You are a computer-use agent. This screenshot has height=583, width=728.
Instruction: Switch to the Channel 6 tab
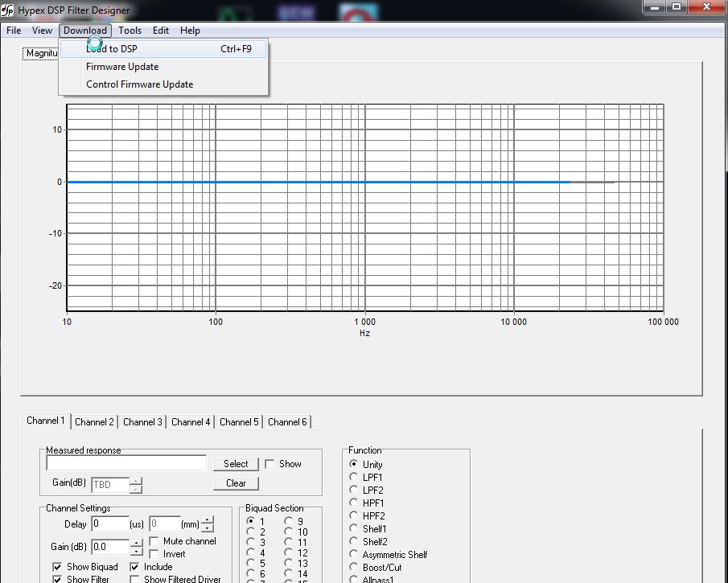tap(287, 422)
